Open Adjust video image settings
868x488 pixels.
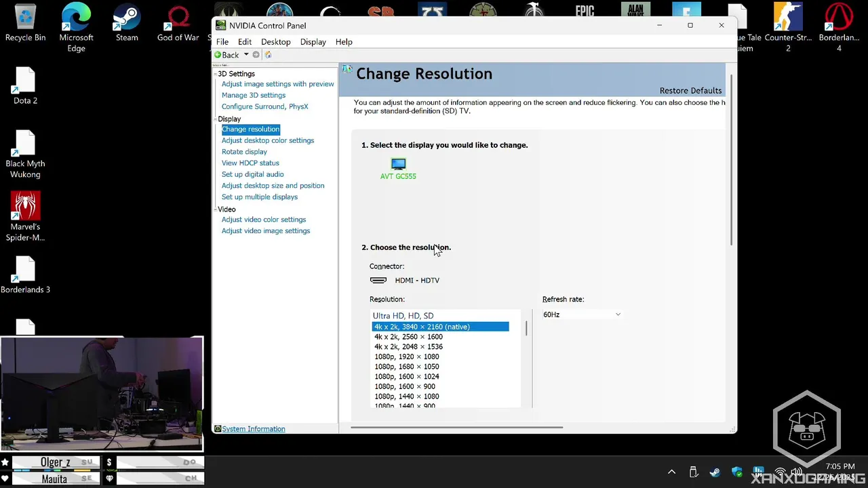(266, 231)
